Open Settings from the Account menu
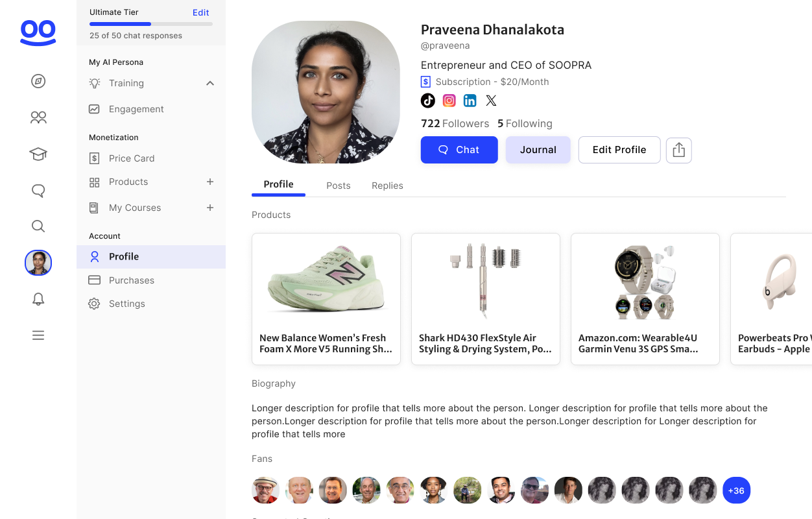Screen dimensions: 812x519 127,304
